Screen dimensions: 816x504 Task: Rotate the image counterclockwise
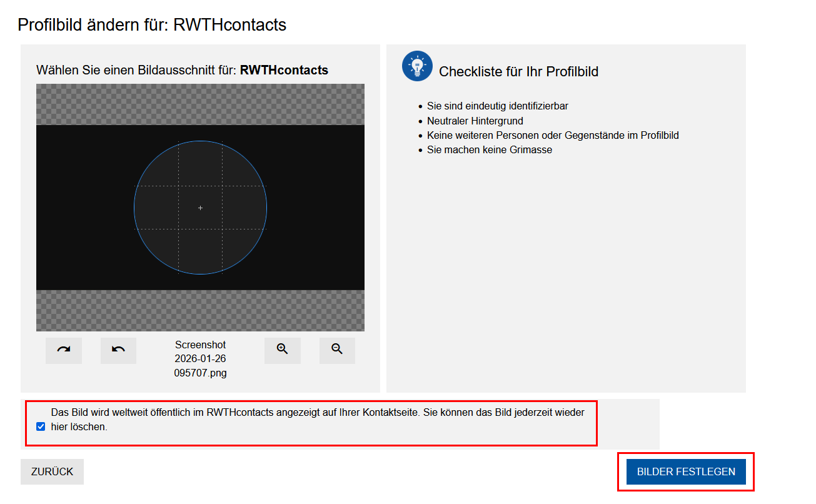point(118,350)
